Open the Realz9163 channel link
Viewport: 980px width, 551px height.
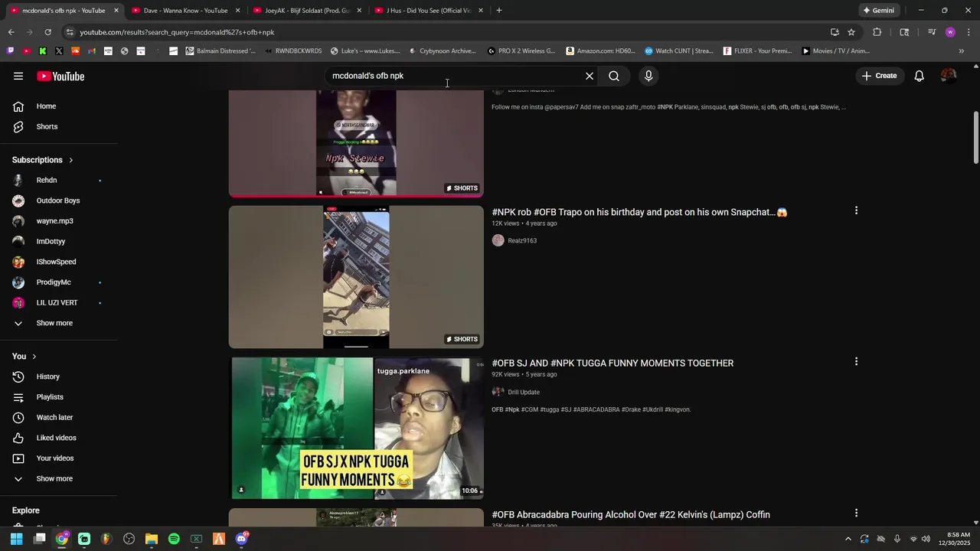click(522, 240)
